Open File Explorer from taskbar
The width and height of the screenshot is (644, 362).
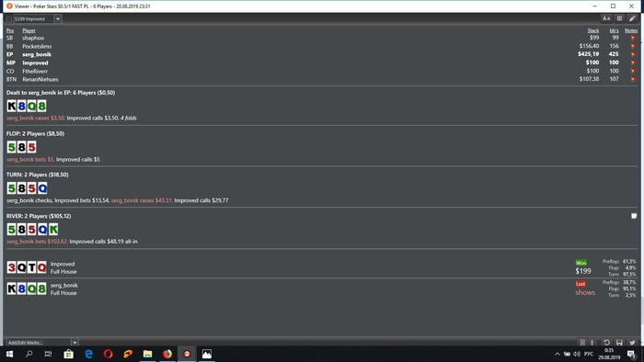tap(147, 354)
